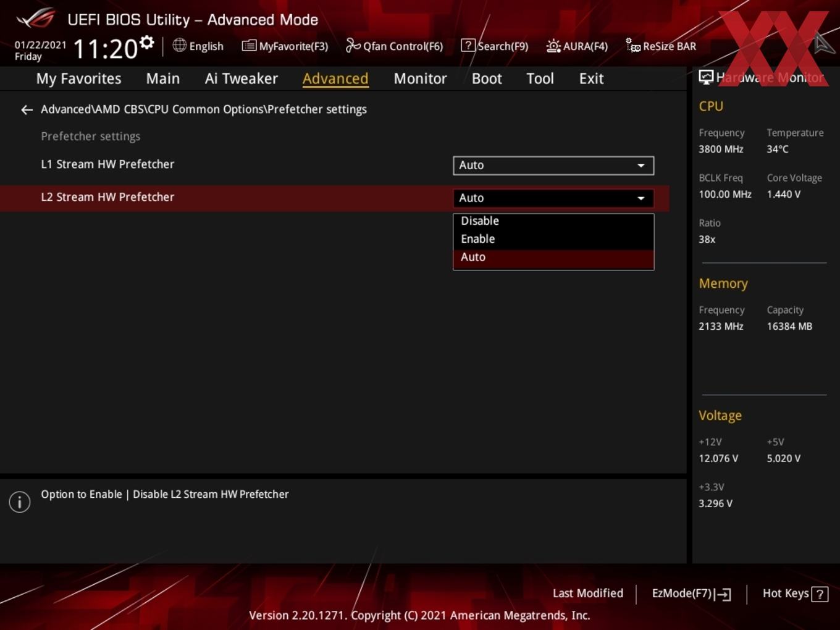Click the Ratio value 38x
Screen dimensions: 840x630
[x=707, y=239]
